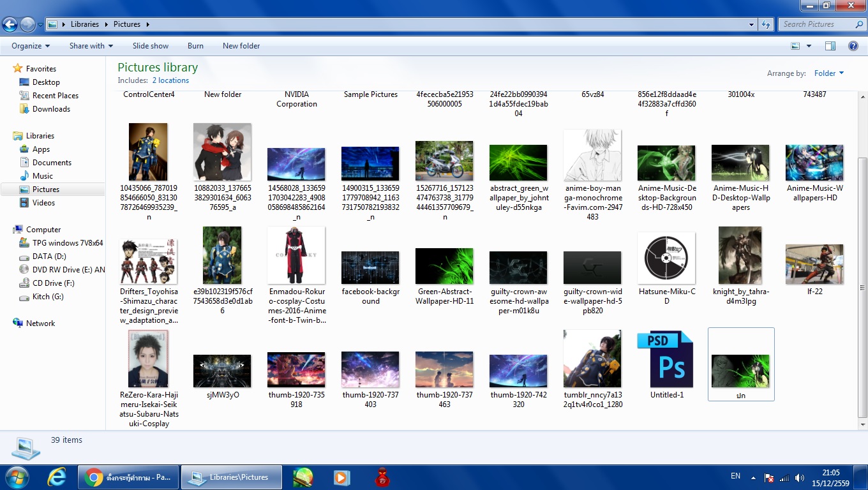Select the abstract_green_wallpaper thumbnail
868x490 pixels.
(519, 179)
